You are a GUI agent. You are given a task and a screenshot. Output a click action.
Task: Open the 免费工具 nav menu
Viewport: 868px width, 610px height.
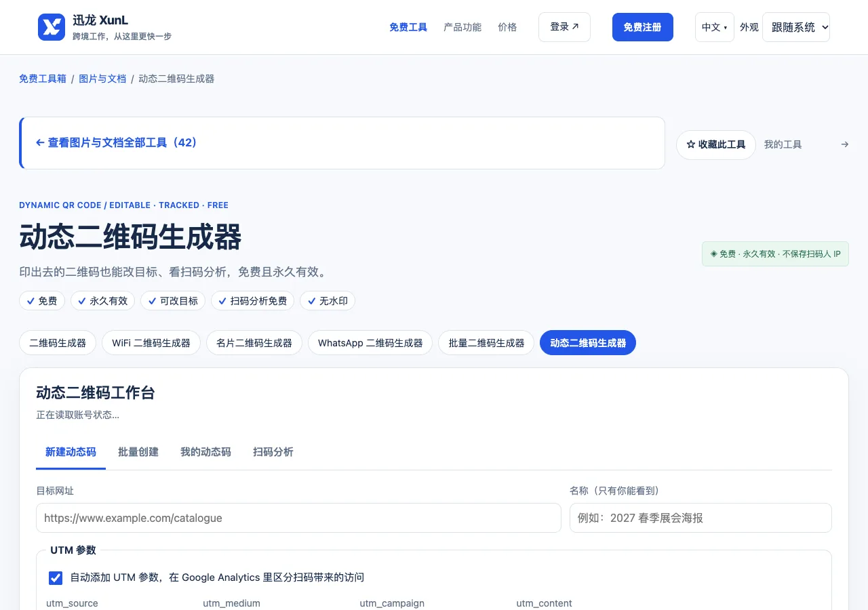(408, 27)
